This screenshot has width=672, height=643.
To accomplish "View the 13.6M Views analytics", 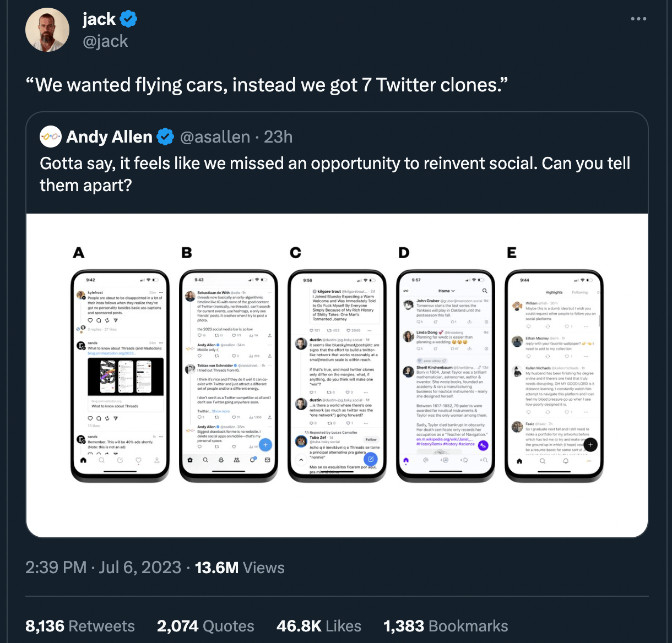I will pos(240,568).
